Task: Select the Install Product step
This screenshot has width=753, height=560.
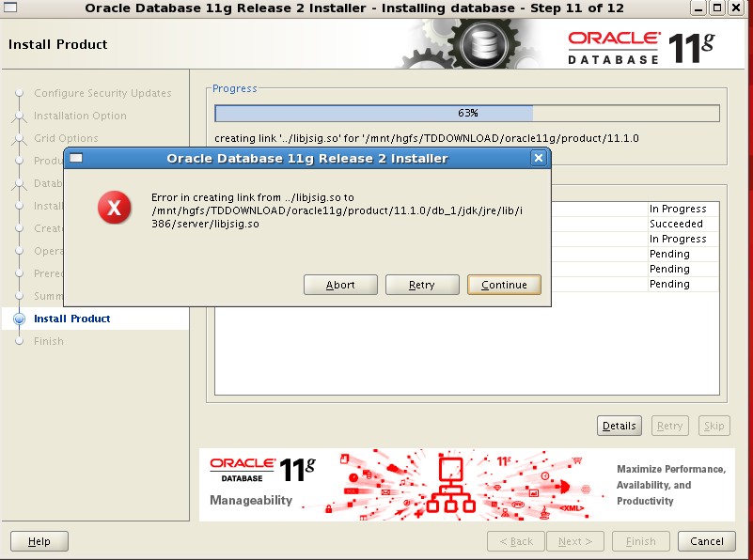Action: [72, 319]
